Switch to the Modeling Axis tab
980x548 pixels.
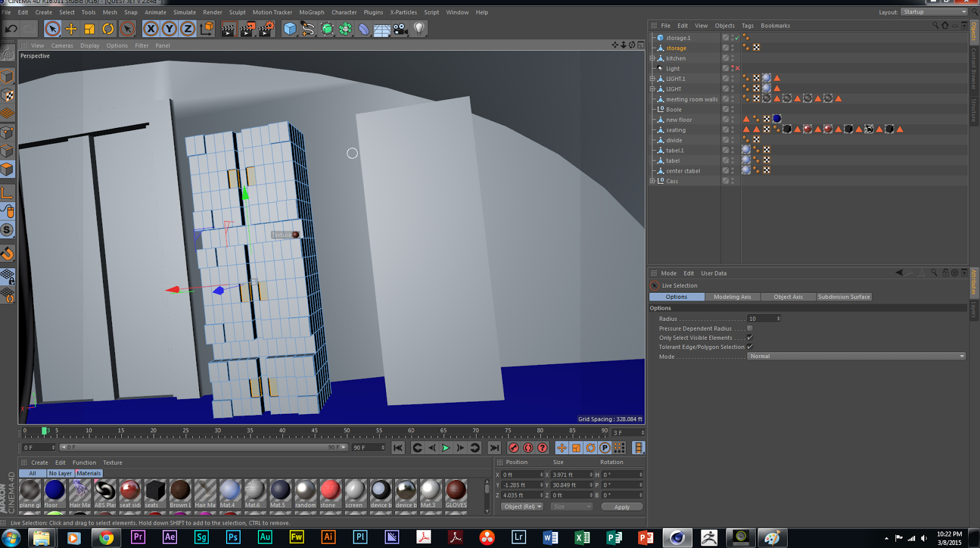click(x=732, y=297)
